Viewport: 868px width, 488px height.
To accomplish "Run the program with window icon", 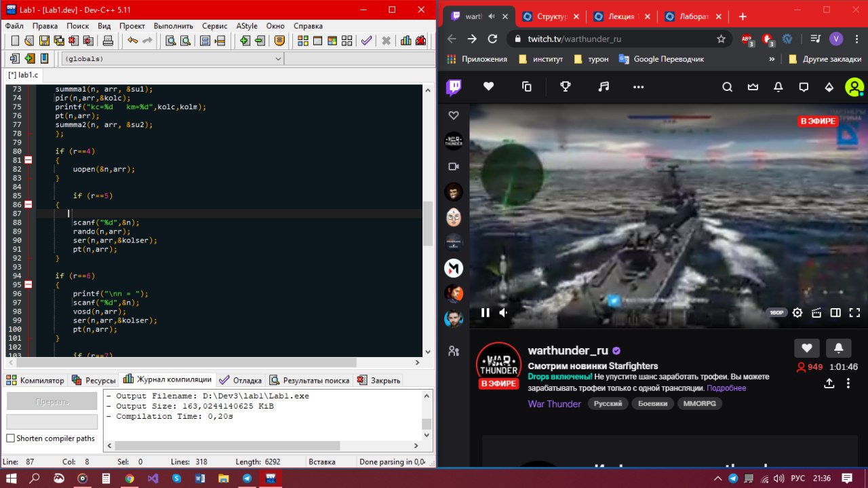I will [x=317, y=41].
